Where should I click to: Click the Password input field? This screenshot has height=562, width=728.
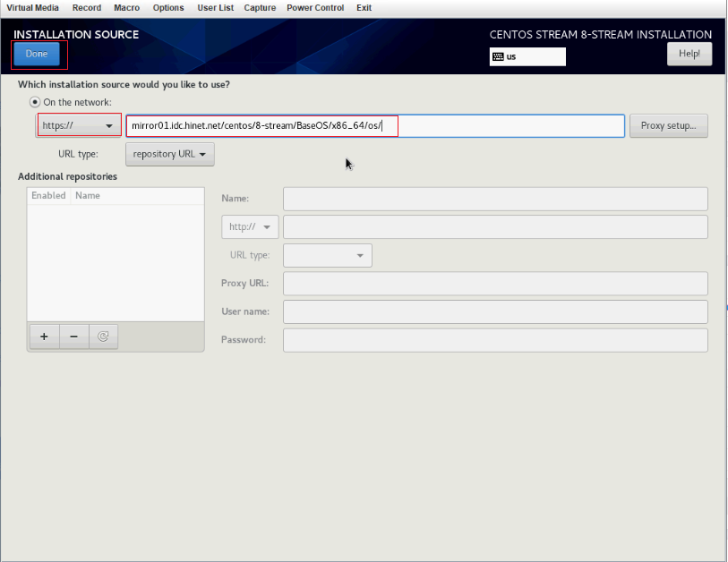coord(495,340)
